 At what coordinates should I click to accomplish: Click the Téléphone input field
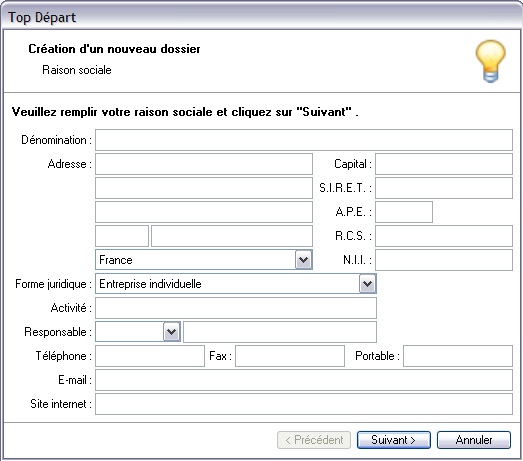click(x=150, y=356)
